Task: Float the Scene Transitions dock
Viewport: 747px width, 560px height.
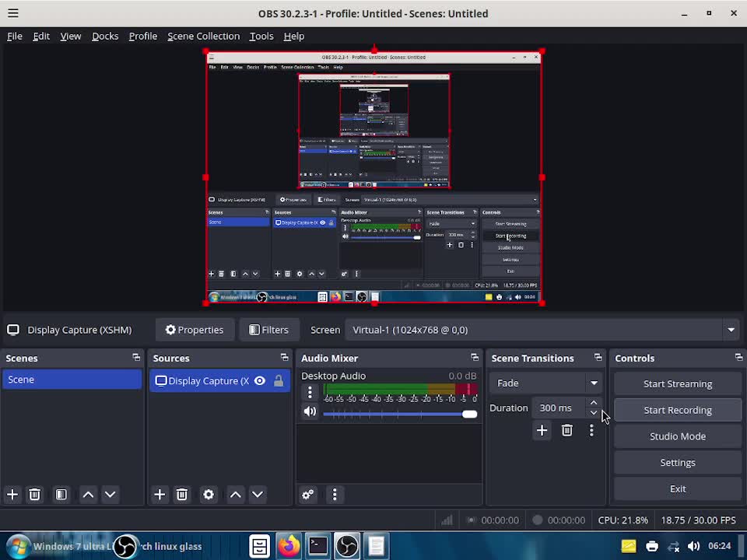Action: 598,357
